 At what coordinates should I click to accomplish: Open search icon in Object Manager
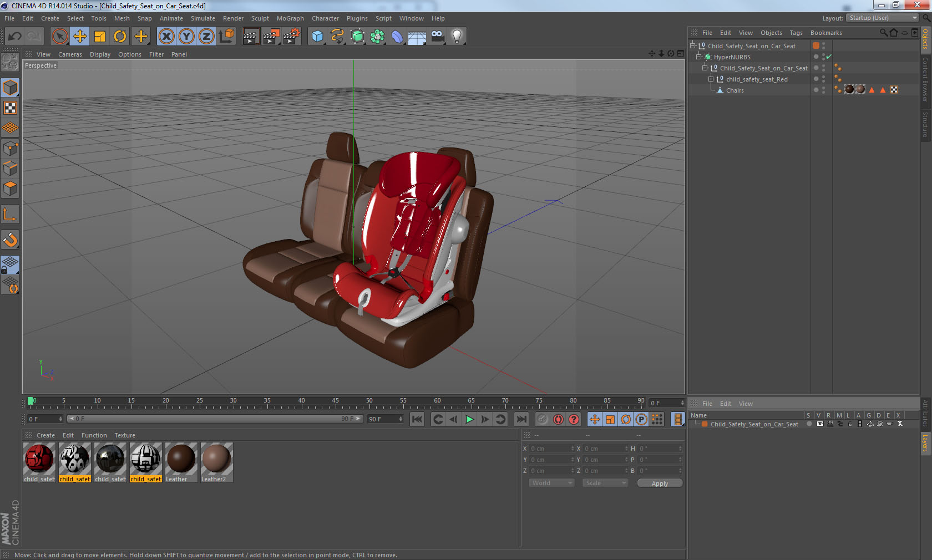click(x=883, y=33)
